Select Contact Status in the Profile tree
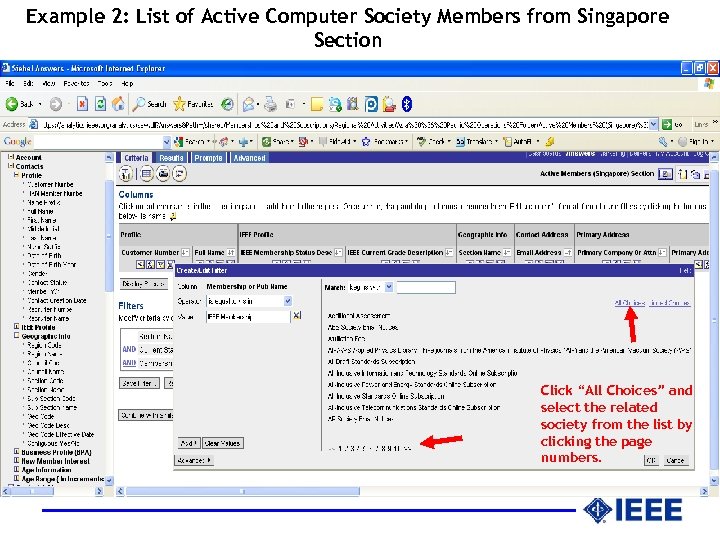720x540 pixels. click(47, 283)
